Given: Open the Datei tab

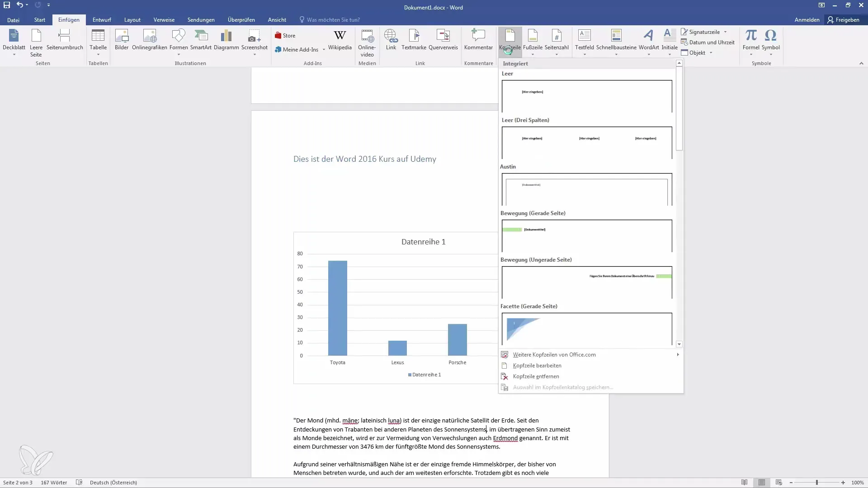Looking at the screenshot, I should pyautogui.click(x=13, y=20).
